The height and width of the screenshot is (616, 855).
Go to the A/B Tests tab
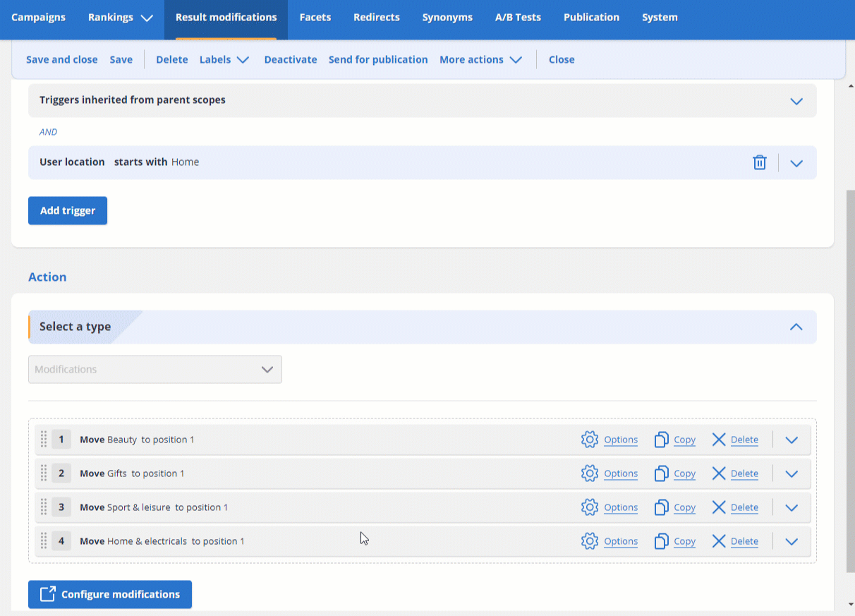(x=518, y=18)
